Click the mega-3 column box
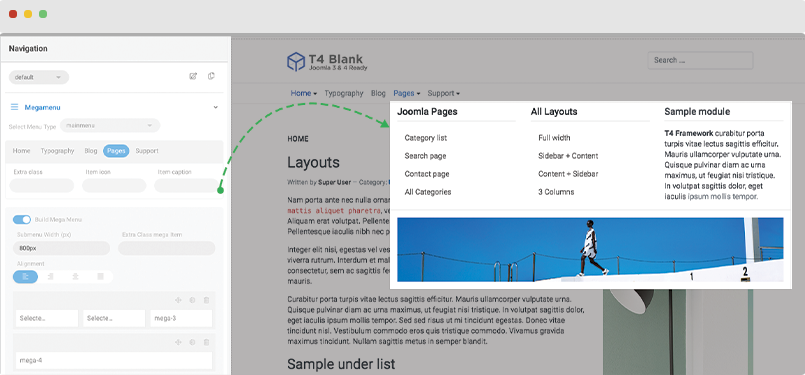805x375 pixels. (181, 318)
